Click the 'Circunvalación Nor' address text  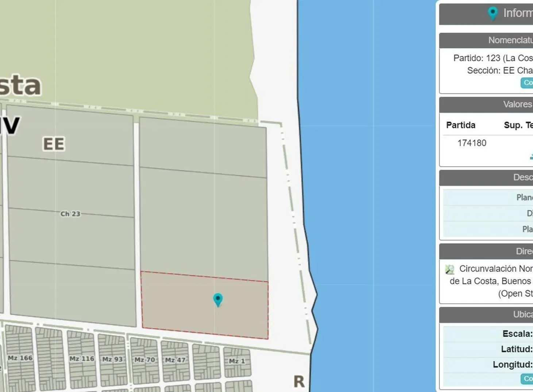tap(496, 269)
